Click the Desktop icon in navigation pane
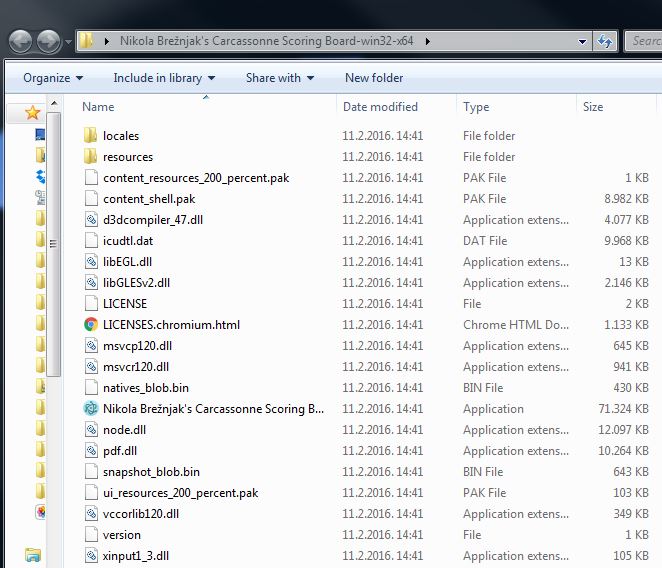The height and width of the screenshot is (568, 662). coord(40,135)
